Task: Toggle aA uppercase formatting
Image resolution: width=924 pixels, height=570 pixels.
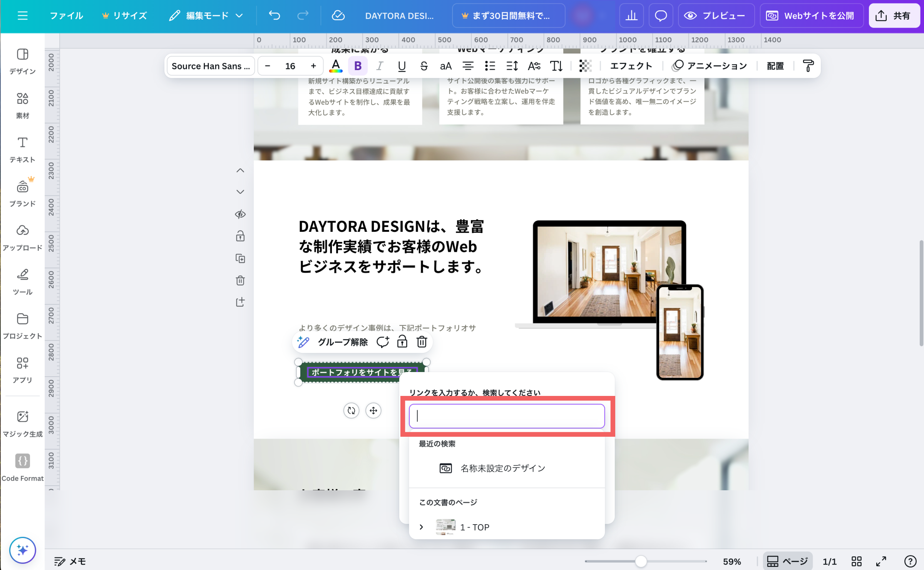Action: 446,66
